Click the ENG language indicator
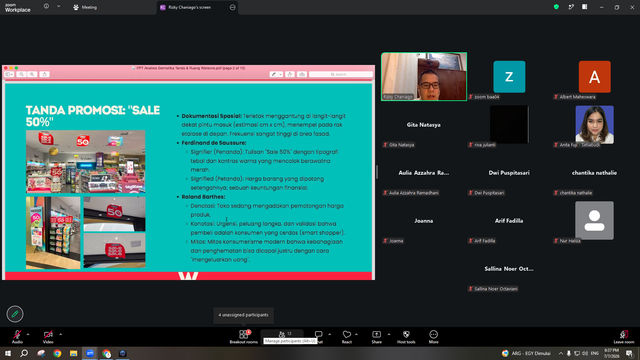This screenshot has width=640, height=360. (x=595, y=353)
